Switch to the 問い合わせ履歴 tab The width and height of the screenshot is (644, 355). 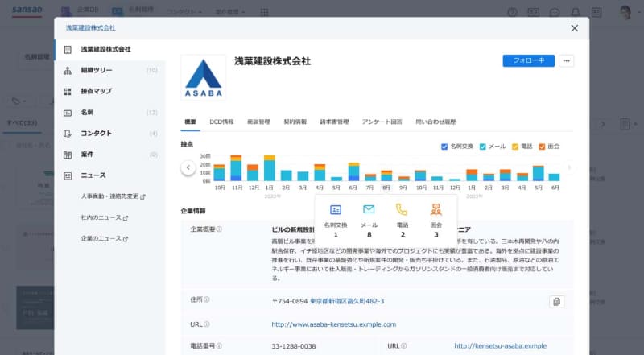(x=436, y=122)
